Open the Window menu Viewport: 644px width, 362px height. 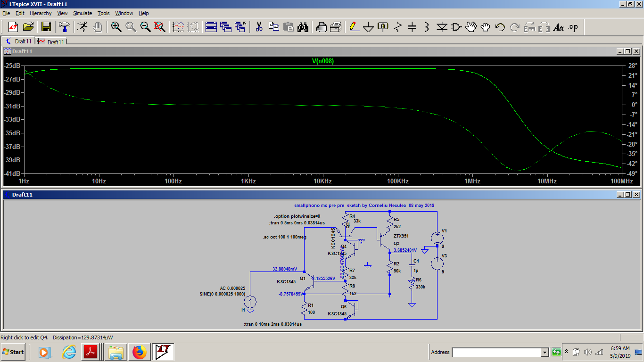click(x=124, y=13)
